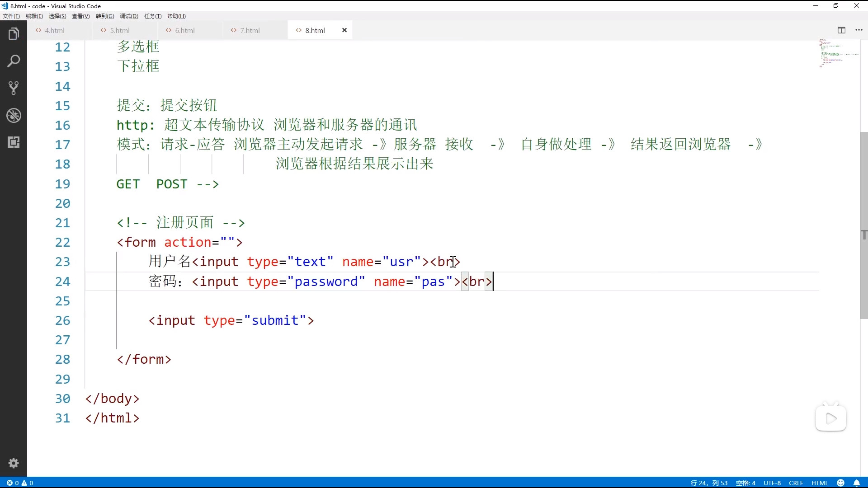868x488 pixels.
Task: Open the Explorer sidebar icon
Action: point(14,34)
